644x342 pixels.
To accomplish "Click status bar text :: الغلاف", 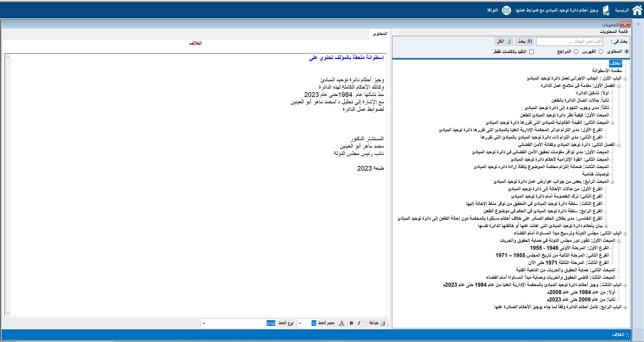I will pos(621,335).
